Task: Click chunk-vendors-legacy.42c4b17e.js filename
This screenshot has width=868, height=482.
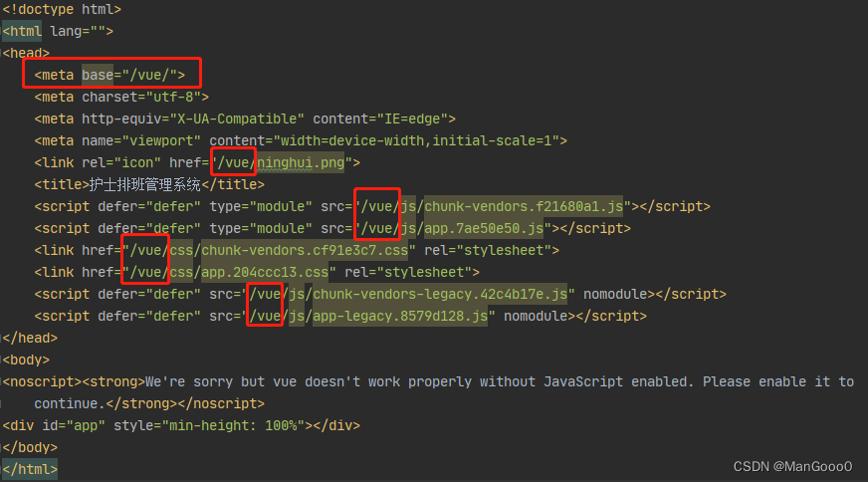Action: click(x=440, y=294)
